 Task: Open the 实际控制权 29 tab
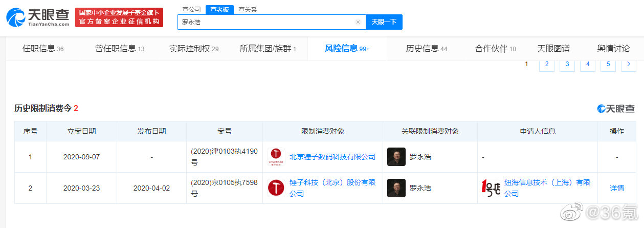point(194,49)
